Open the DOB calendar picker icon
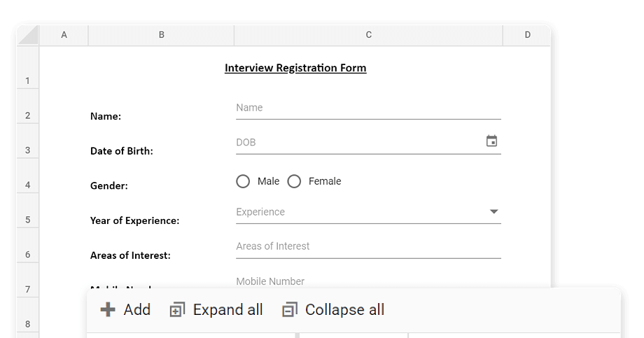 pos(491,141)
